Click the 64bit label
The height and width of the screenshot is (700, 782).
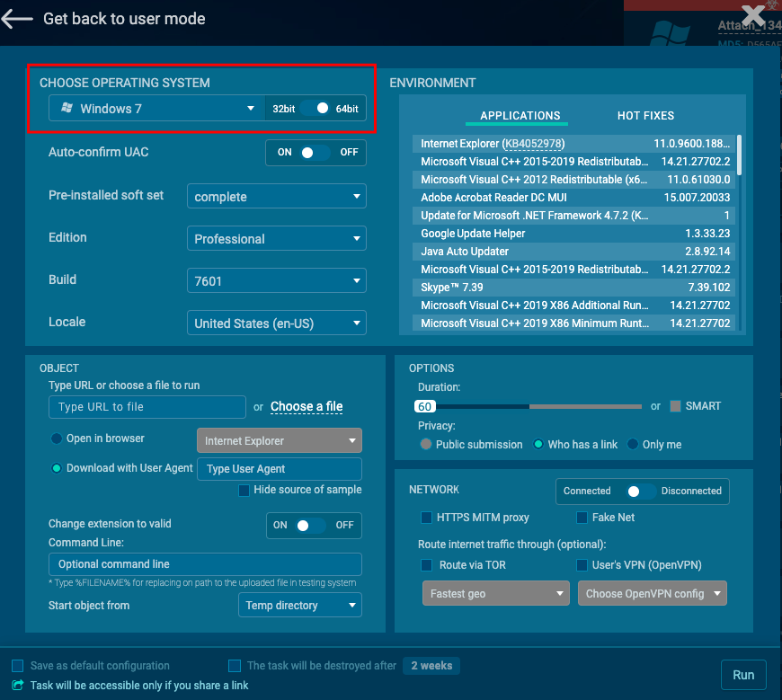click(347, 109)
